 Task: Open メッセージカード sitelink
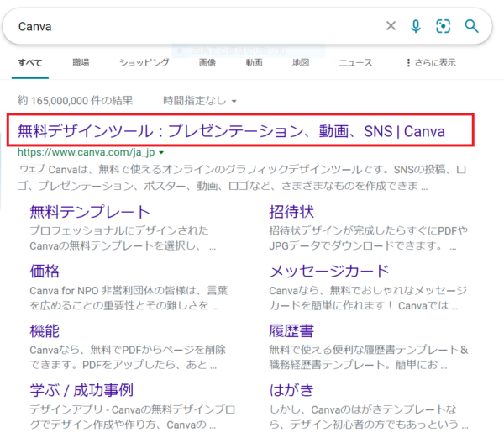pos(329,271)
